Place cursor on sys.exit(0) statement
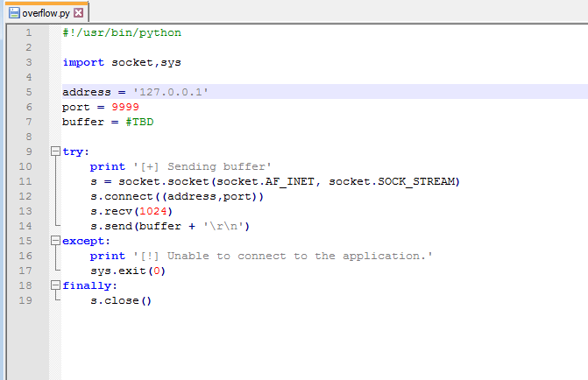Screen dimensions: 588x380 click(x=127, y=271)
